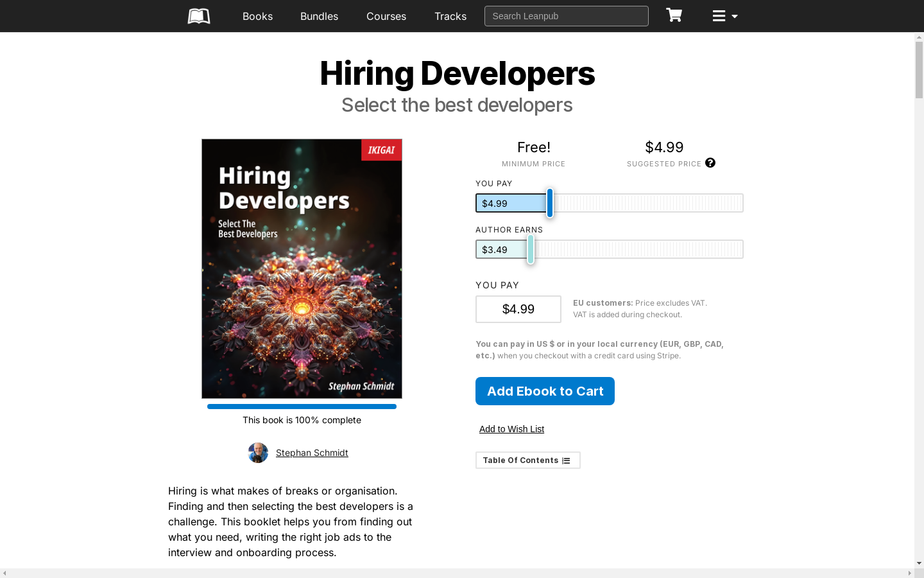Click the scroll down arrow

[x=919, y=563]
